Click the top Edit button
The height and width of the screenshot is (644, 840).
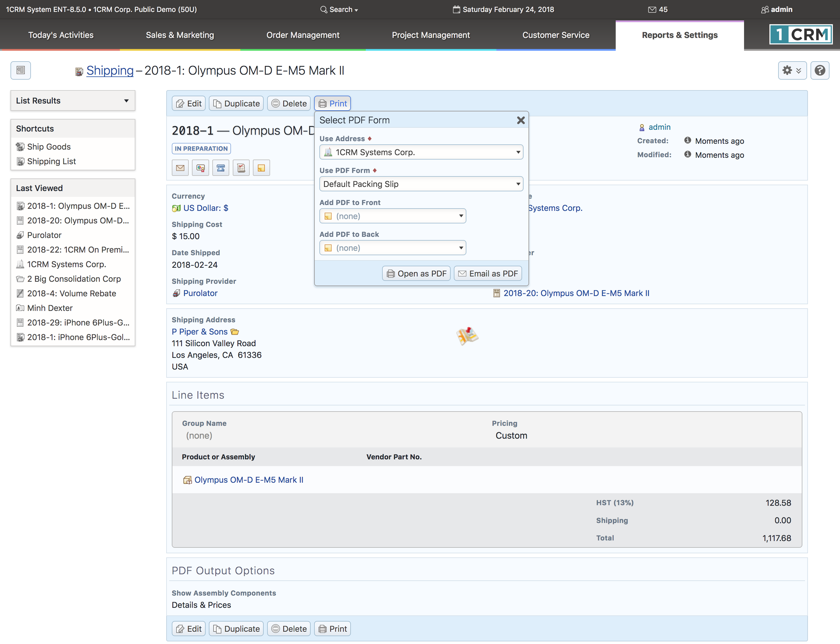coord(189,104)
